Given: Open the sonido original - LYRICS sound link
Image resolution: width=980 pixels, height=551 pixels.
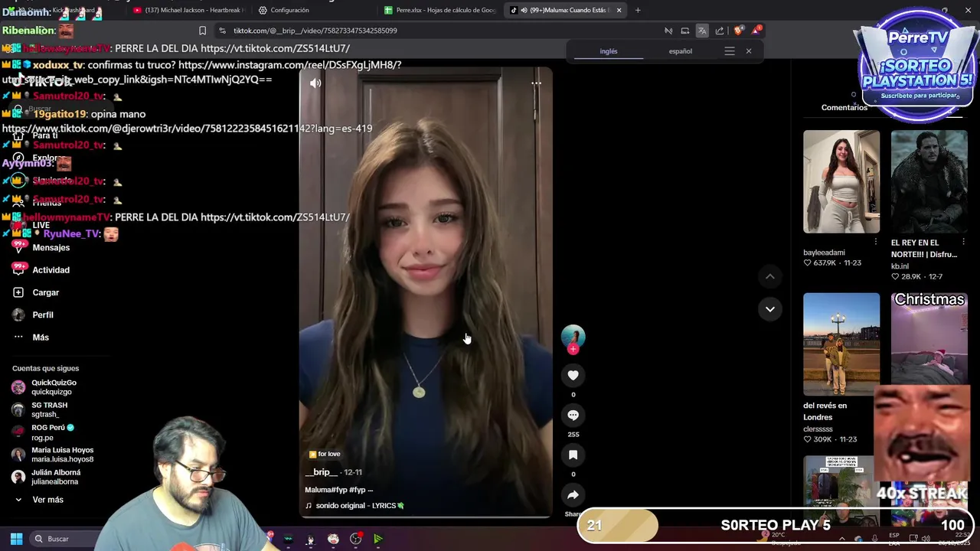Looking at the screenshot, I should [x=355, y=506].
